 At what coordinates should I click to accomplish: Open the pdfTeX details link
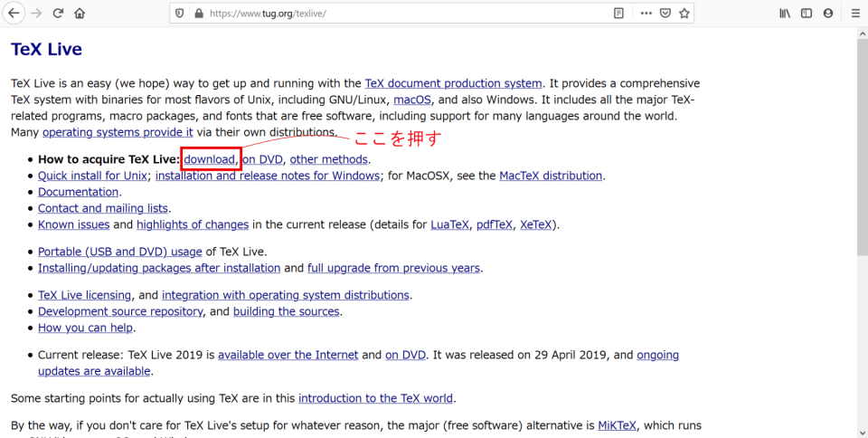[495, 224]
